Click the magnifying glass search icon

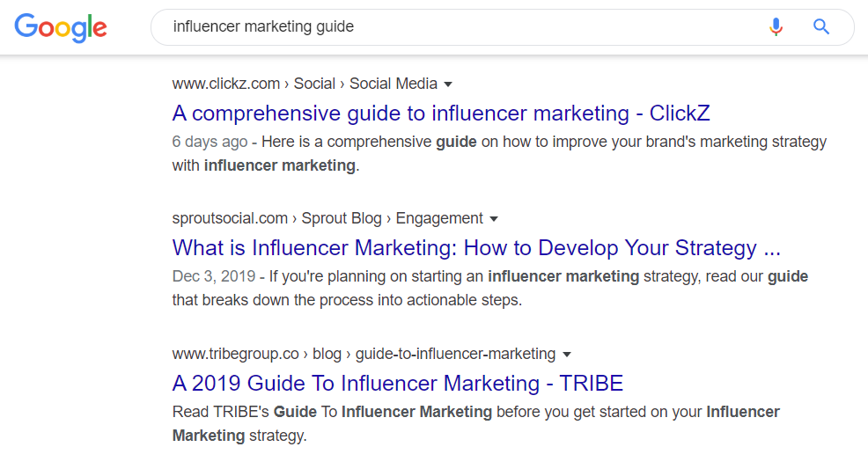coord(821,26)
